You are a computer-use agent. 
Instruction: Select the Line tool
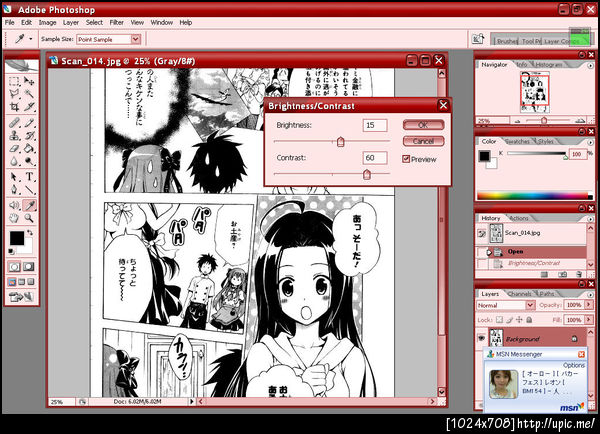point(29,190)
